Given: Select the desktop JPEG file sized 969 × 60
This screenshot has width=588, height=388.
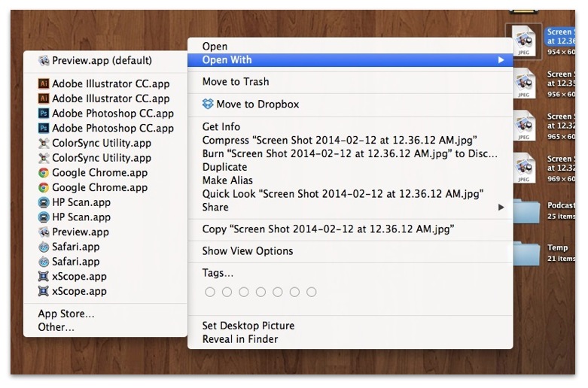Looking at the screenshot, I should (x=524, y=168).
